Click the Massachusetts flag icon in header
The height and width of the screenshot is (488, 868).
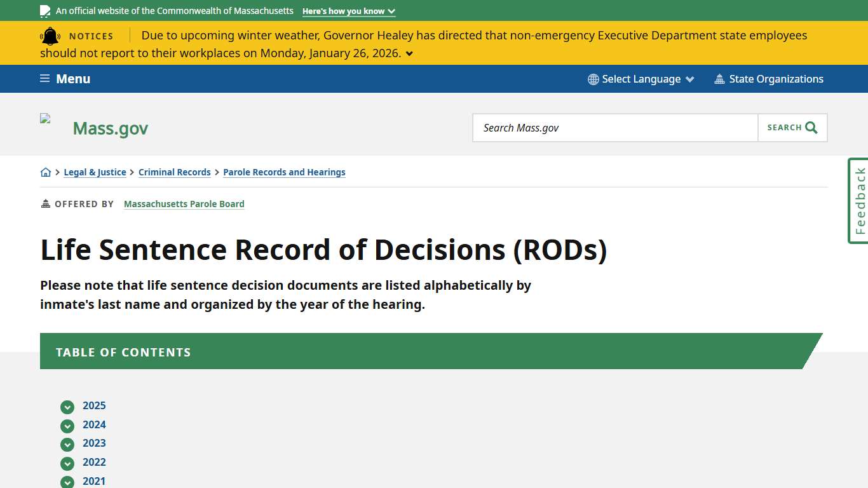(44, 11)
